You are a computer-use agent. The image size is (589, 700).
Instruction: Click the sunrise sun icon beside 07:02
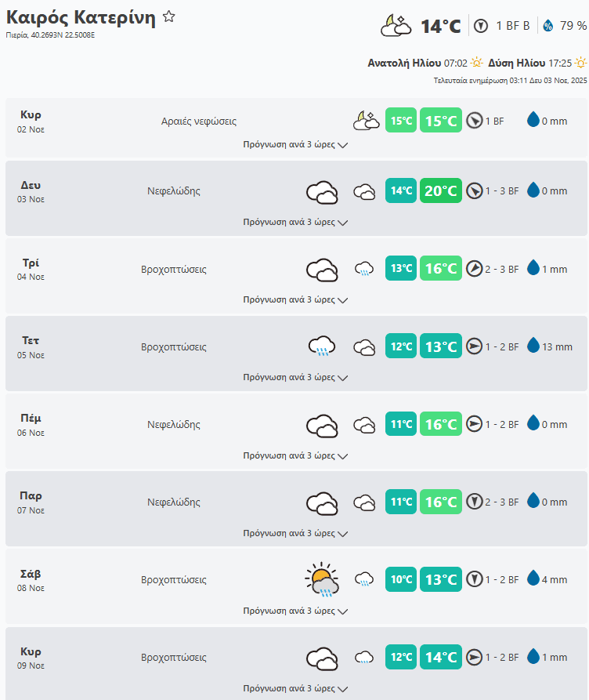click(x=477, y=63)
